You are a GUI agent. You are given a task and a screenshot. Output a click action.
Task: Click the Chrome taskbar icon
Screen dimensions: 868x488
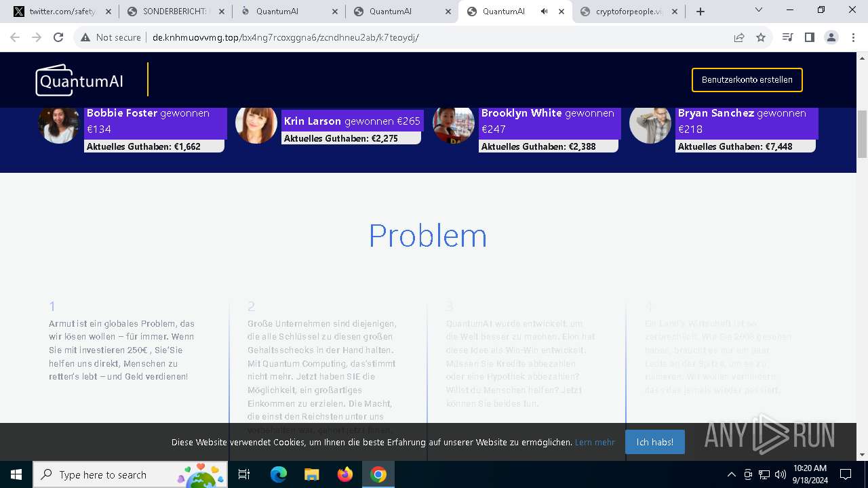[x=378, y=474]
